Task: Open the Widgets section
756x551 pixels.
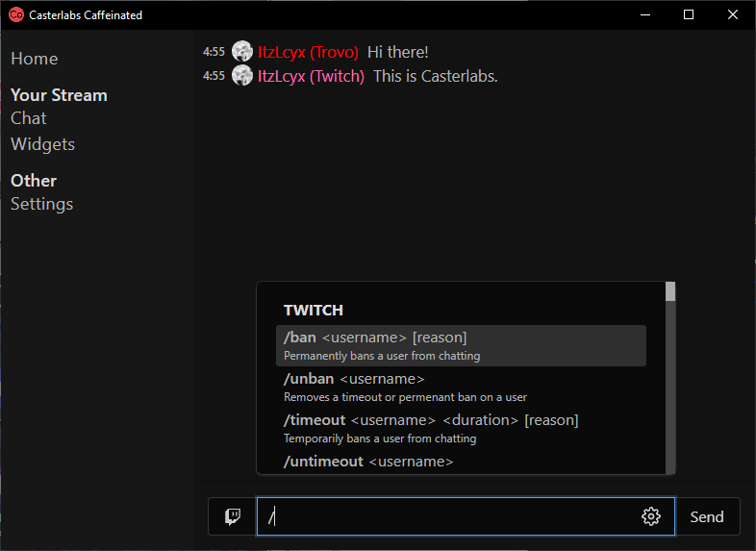Action: click(43, 144)
